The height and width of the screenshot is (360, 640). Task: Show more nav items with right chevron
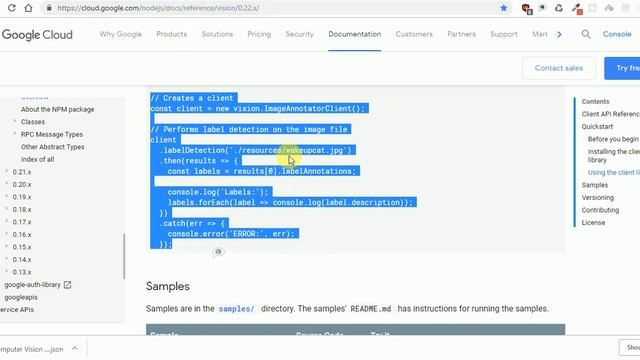(x=559, y=34)
